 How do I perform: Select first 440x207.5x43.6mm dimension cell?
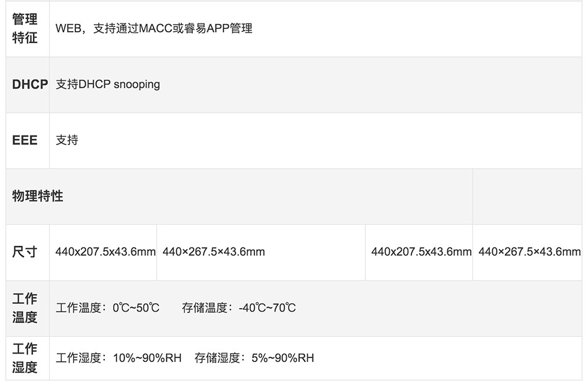click(105, 252)
